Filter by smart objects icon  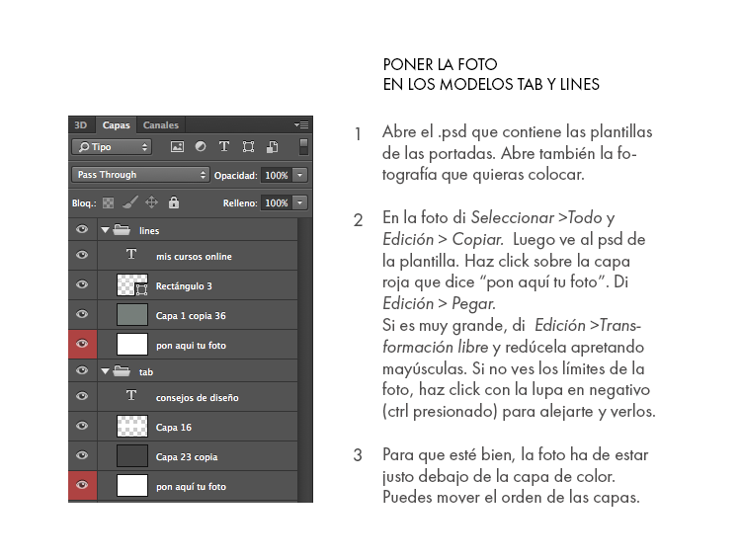tap(273, 147)
